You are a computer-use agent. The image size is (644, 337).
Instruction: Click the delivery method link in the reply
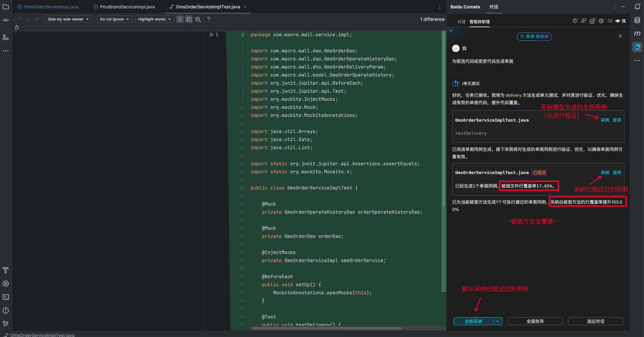tap(513, 95)
